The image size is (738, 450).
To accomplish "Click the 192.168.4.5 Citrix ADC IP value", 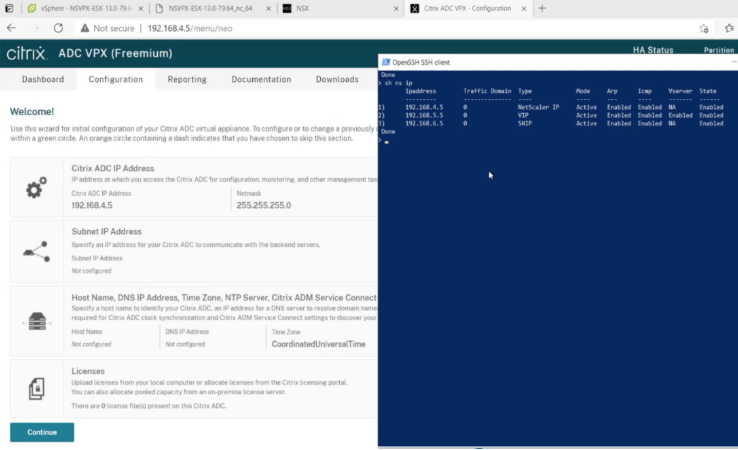I will pos(92,205).
